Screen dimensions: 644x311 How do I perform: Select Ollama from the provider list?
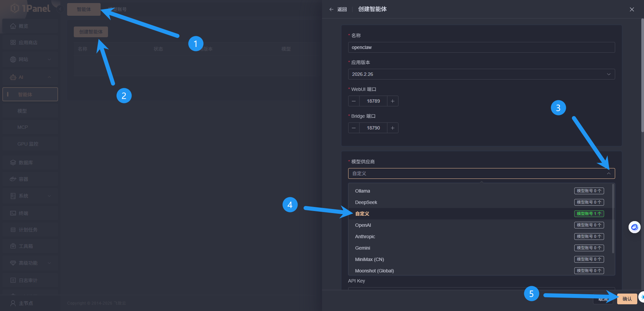click(363, 191)
